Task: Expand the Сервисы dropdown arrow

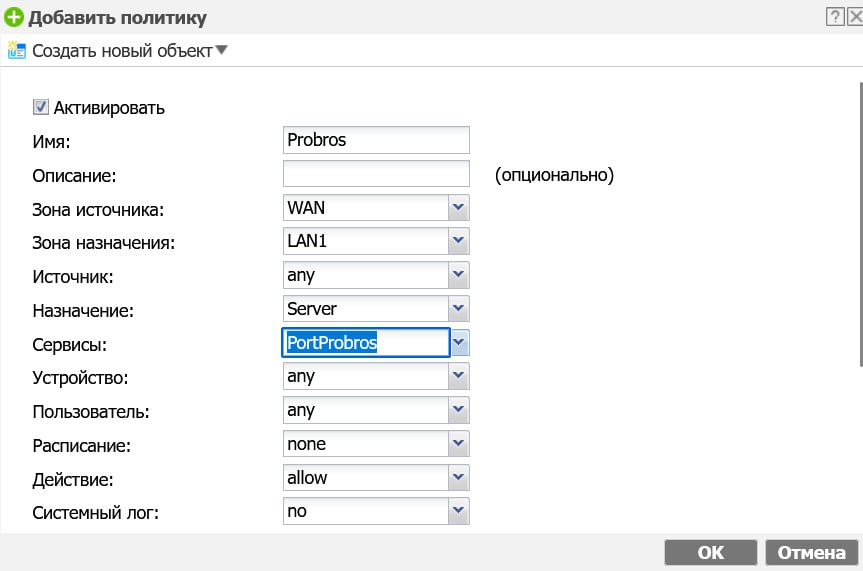Action: tap(460, 342)
